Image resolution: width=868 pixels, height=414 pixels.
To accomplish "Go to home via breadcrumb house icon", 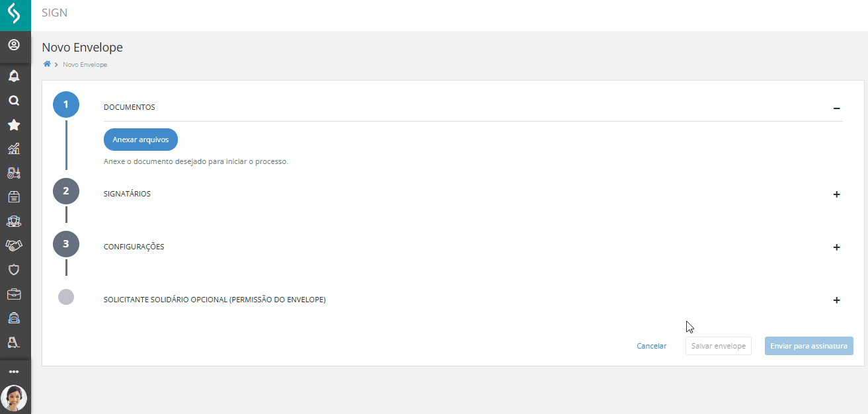I will (x=47, y=64).
